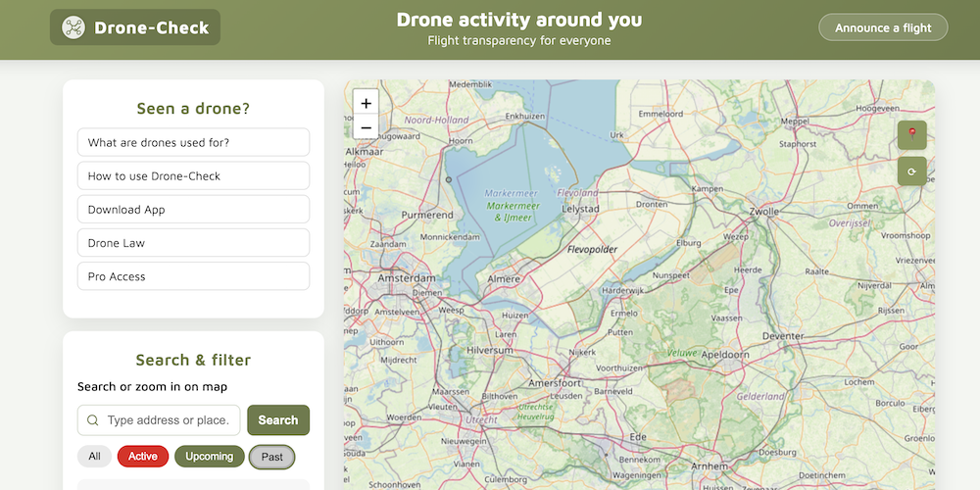Open the Drone Law entry
The height and width of the screenshot is (490, 980).
pos(194,242)
